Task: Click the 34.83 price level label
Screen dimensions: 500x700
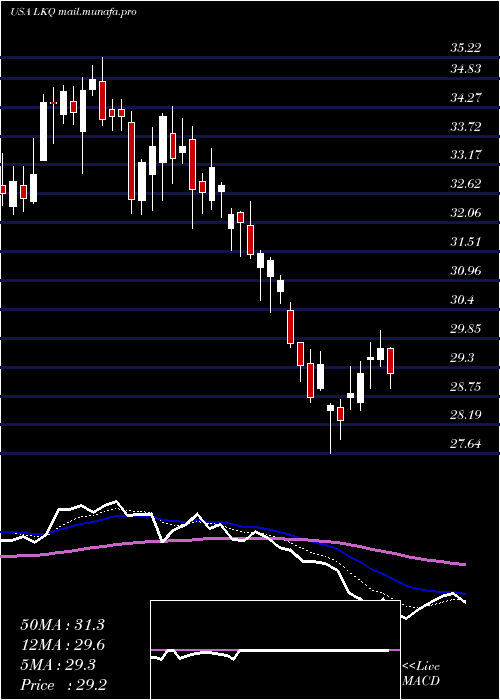Action: point(466,69)
